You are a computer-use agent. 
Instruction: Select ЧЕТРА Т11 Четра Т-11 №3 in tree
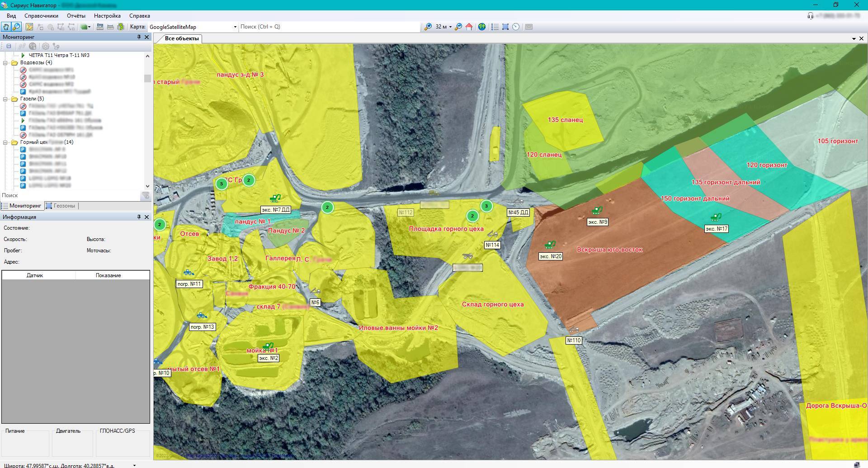[x=59, y=55]
